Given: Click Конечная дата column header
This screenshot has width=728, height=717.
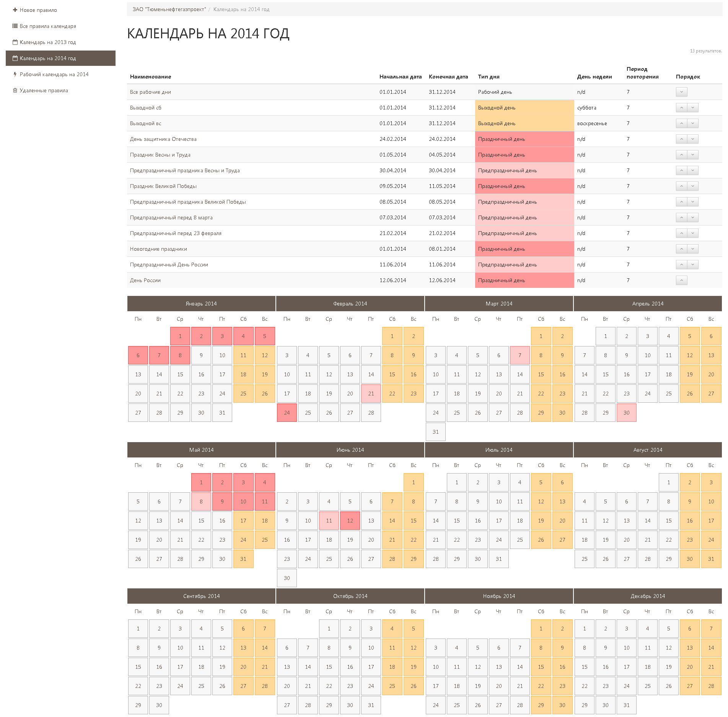Looking at the screenshot, I should (x=448, y=77).
